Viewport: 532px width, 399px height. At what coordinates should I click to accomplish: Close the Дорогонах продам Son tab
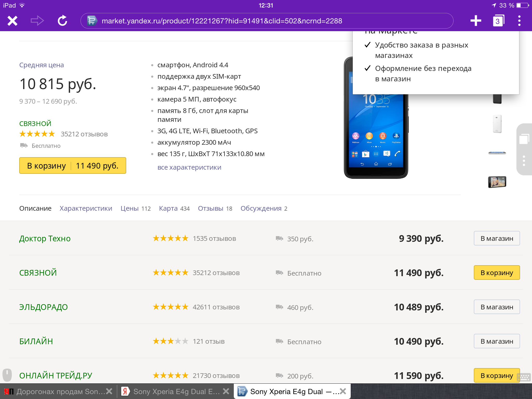pos(109,391)
